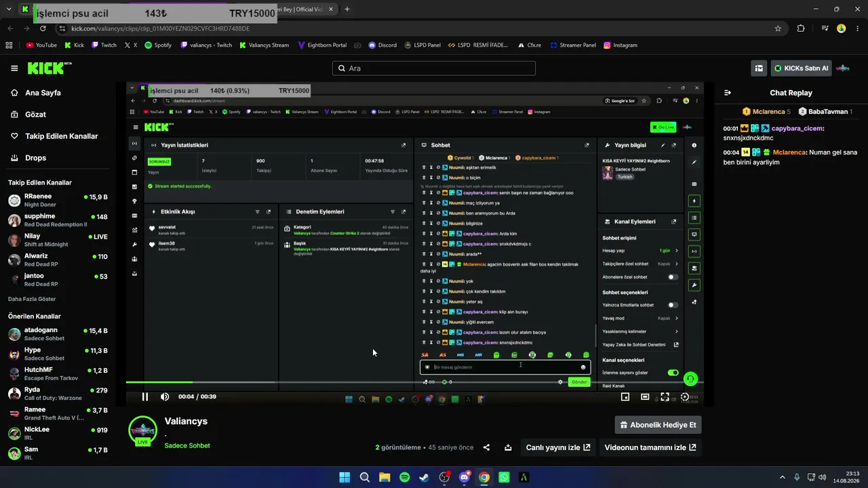Open a new browser tab
This screenshot has width=868, height=488.
[347, 9]
